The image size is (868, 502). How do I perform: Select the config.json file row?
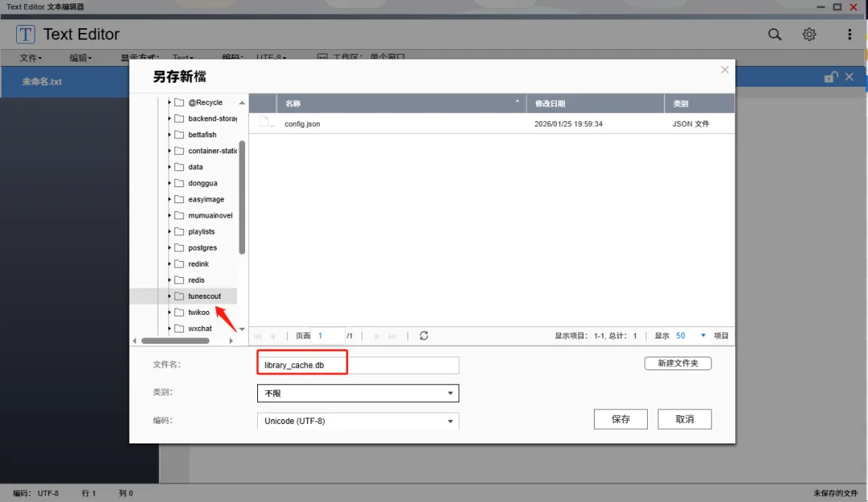point(492,124)
